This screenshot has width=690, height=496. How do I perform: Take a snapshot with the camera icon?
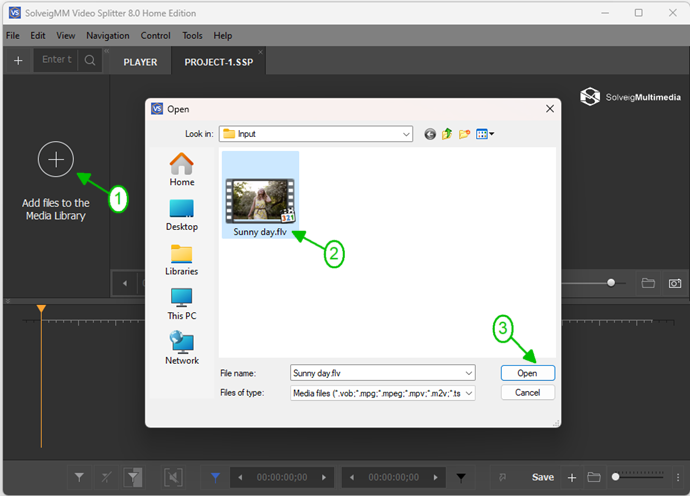675,283
